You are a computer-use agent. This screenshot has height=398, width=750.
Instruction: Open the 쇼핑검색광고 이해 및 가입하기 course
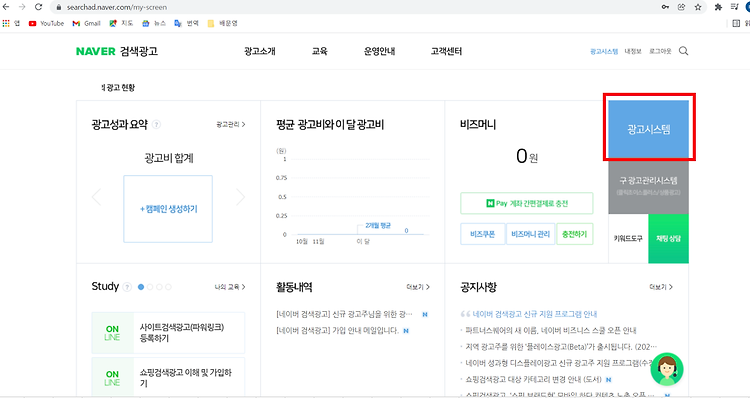tap(168, 377)
